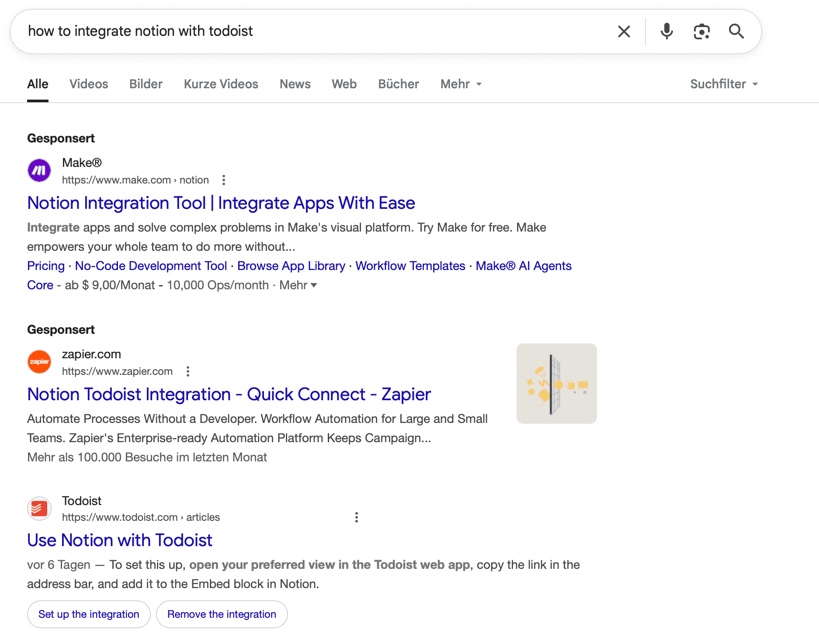This screenshot has height=644, width=819.
Task: Follow the Pricing sitelink
Action: point(46,266)
